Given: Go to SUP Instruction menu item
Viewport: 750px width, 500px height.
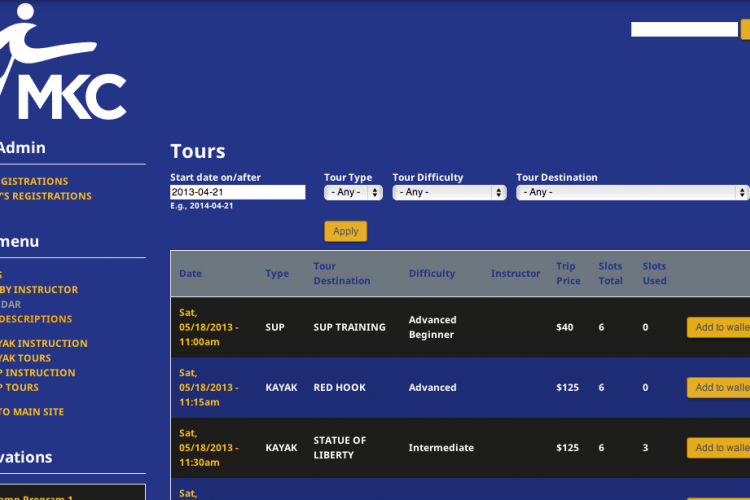Looking at the screenshot, I should [37, 373].
